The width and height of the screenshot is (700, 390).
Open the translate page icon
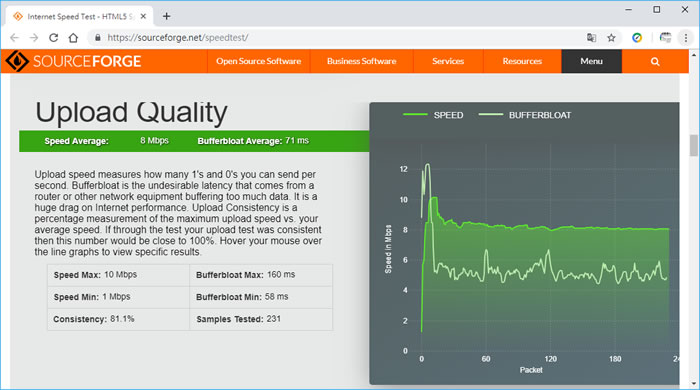[592, 38]
